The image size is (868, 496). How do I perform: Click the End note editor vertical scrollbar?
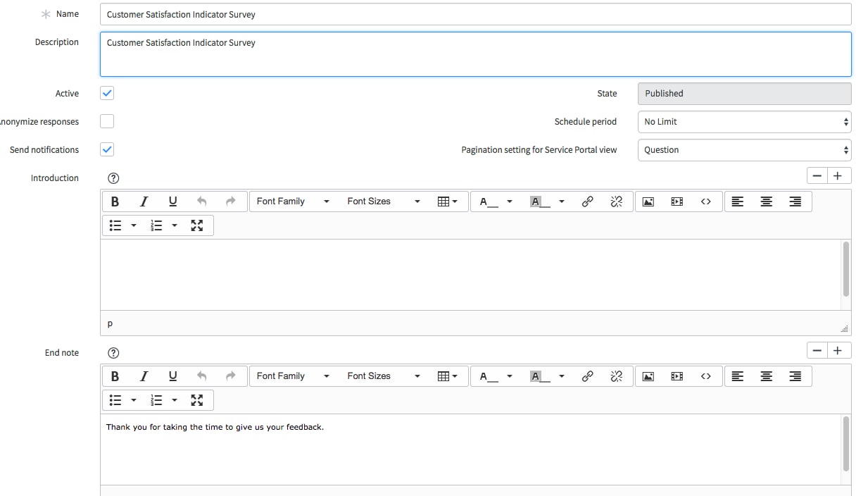(845, 443)
